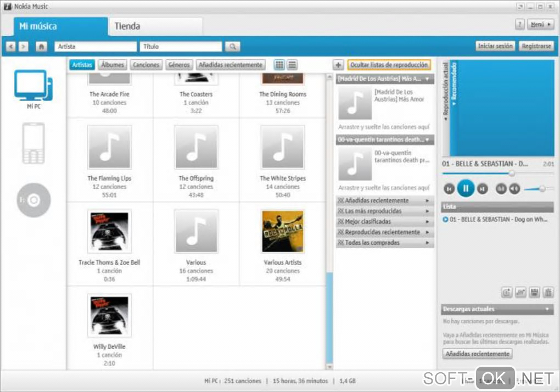
Task: Open the Menú dropdown
Action: pos(540,24)
